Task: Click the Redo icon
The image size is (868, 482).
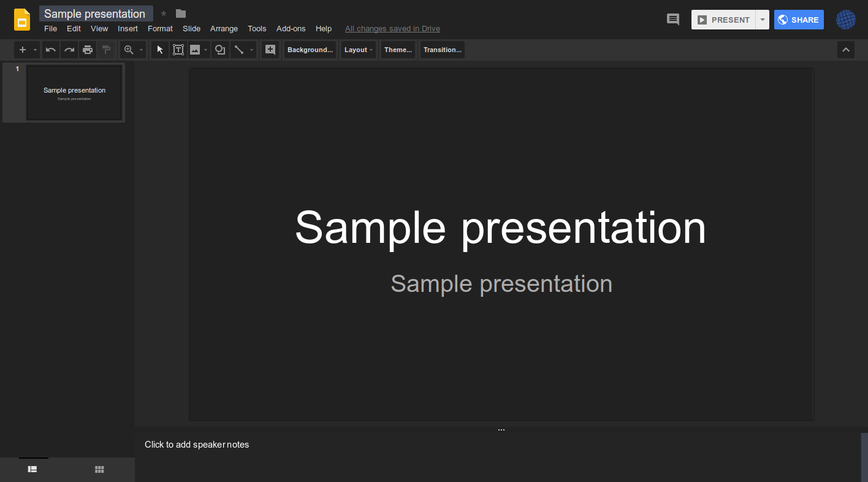Action: 69,50
